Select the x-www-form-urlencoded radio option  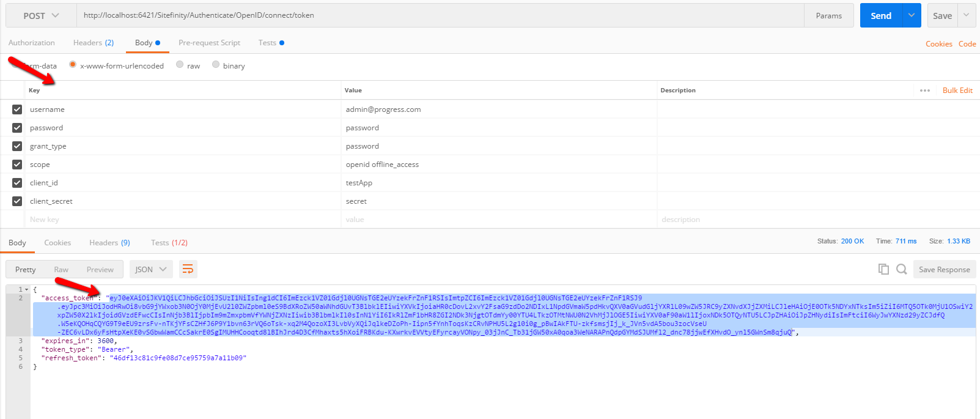click(x=73, y=65)
